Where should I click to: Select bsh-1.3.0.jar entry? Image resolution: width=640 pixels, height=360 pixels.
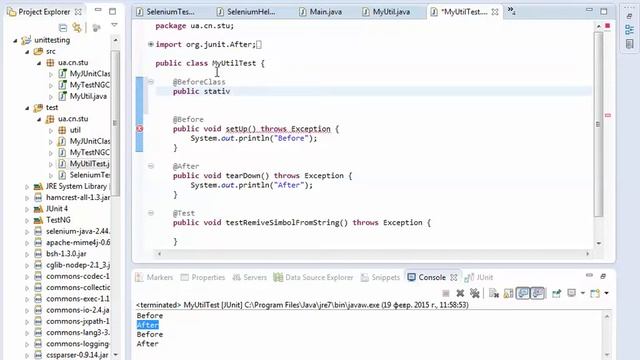click(x=61, y=254)
